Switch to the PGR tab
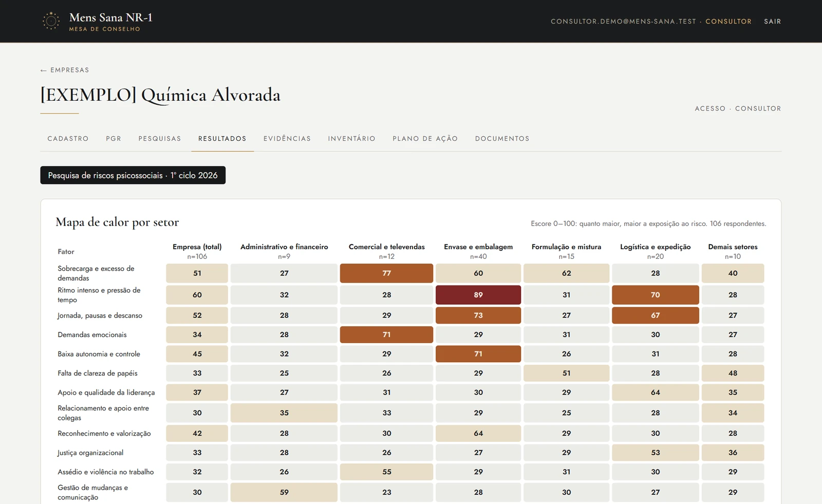 [114, 139]
